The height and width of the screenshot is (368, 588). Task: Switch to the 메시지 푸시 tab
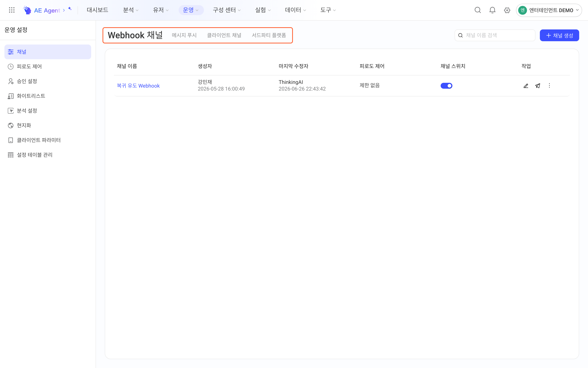click(184, 35)
